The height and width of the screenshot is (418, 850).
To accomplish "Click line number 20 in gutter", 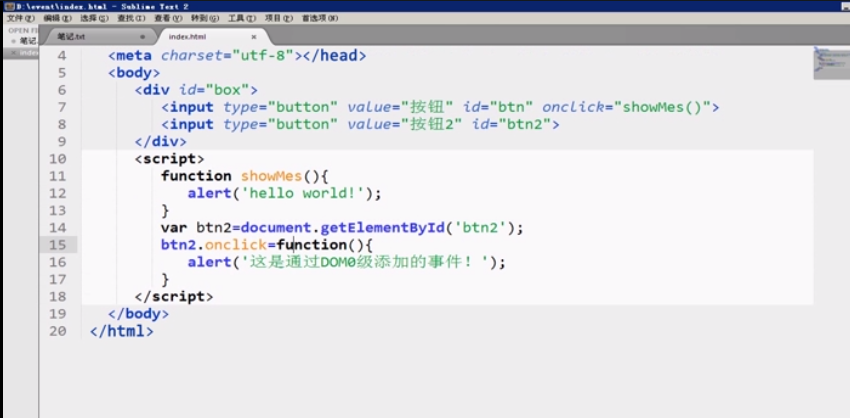I will 58,331.
